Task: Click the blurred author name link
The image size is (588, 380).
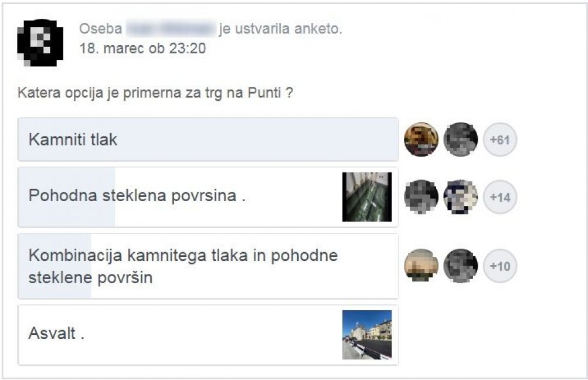Action: tap(170, 29)
